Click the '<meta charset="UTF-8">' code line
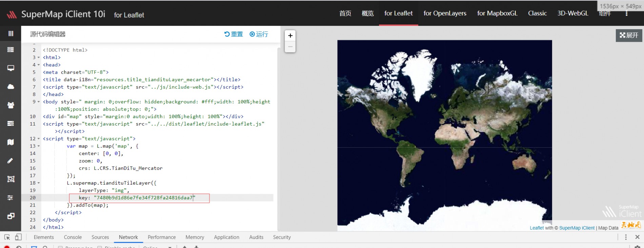Image resolution: width=644 pixels, height=248 pixels. (76, 72)
